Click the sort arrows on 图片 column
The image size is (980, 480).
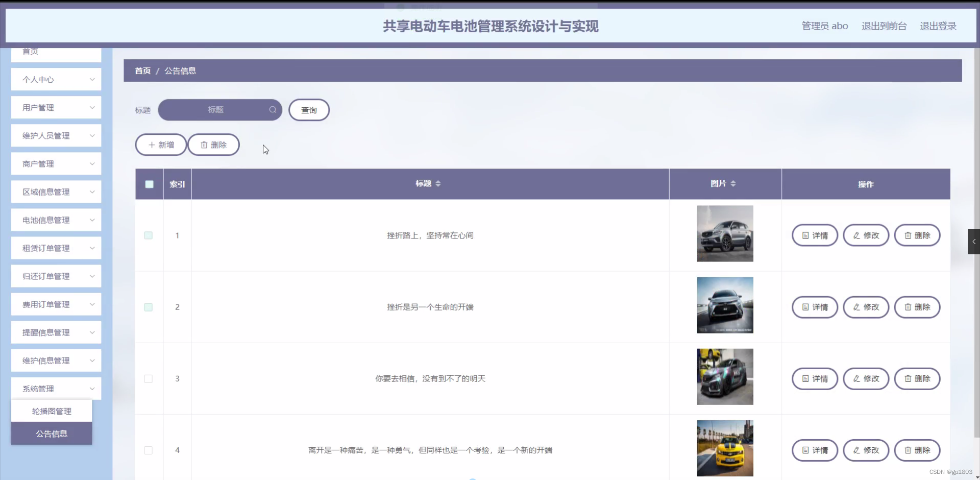(x=733, y=183)
